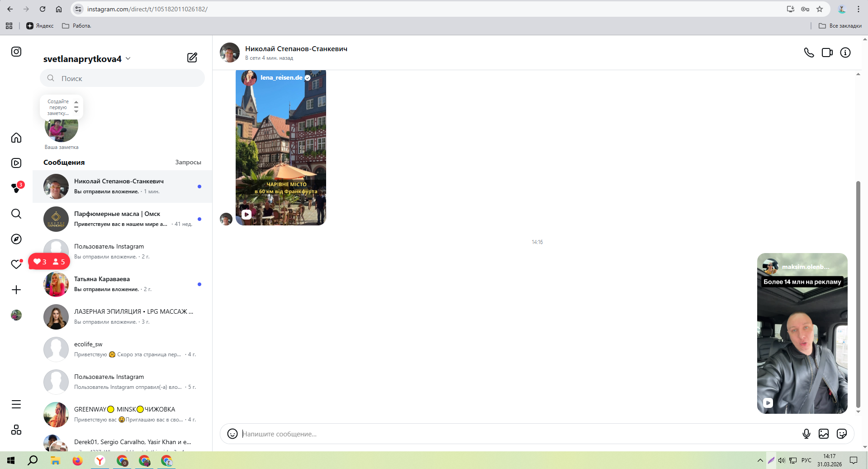Go to Home feed icon in sidebar
This screenshot has width=868, height=469.
click(x=16, y=138)
